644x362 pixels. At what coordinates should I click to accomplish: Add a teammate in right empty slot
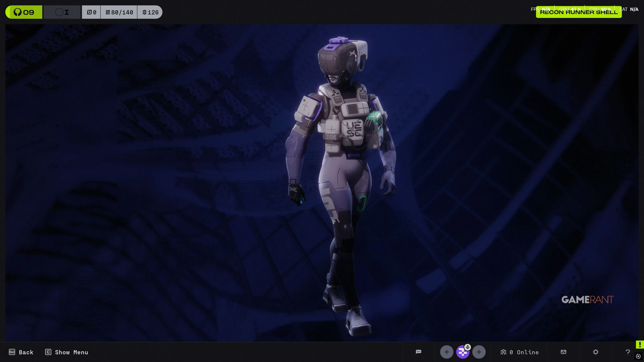pos(479,352)
